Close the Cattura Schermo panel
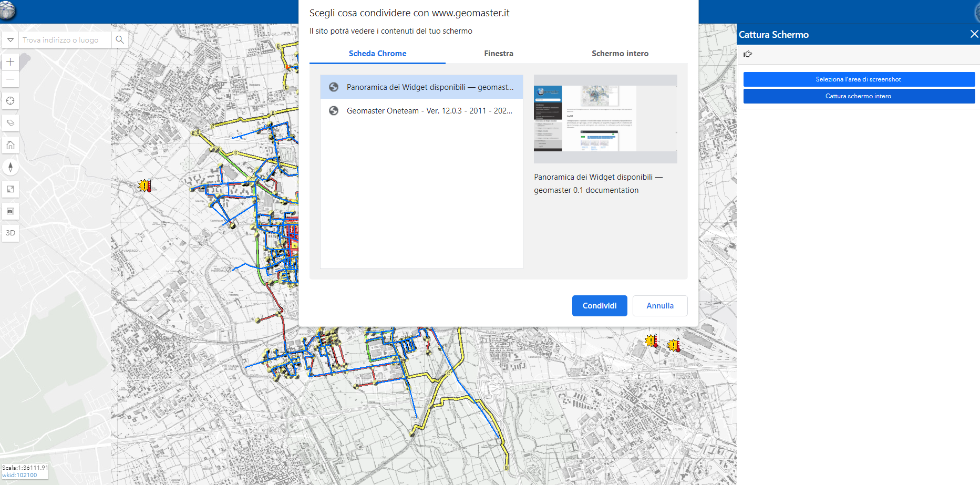Image resolution: width=980 pixels, height=485 pixels. [x=974, y=34]
